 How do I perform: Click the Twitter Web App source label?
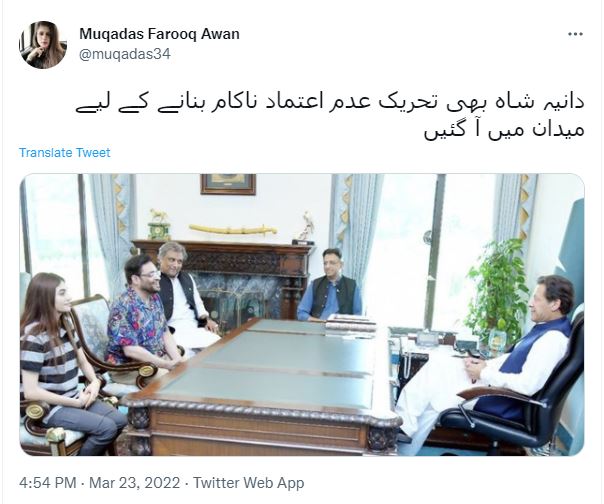tap(248, 483)
